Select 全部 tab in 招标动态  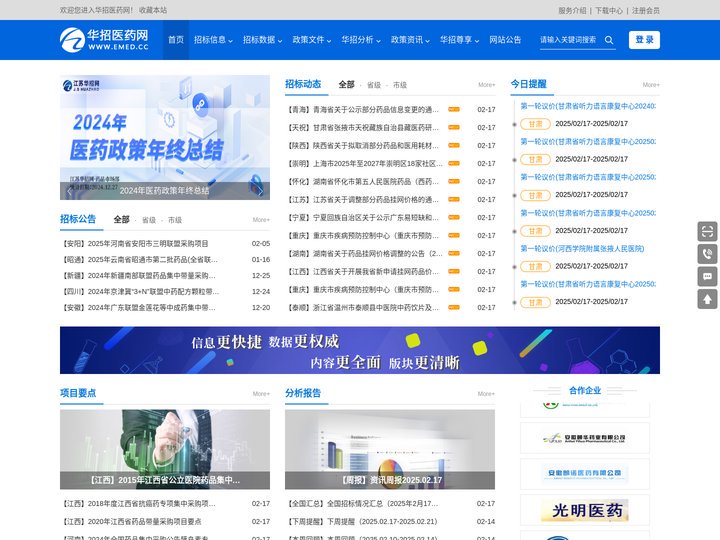pos(346,84)
